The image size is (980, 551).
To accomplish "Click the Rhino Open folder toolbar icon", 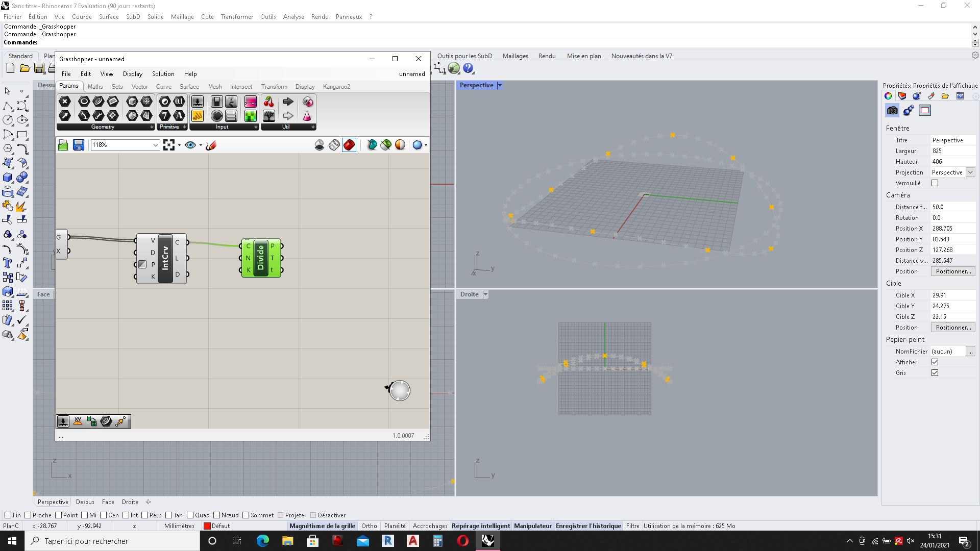I will [24, 68].
